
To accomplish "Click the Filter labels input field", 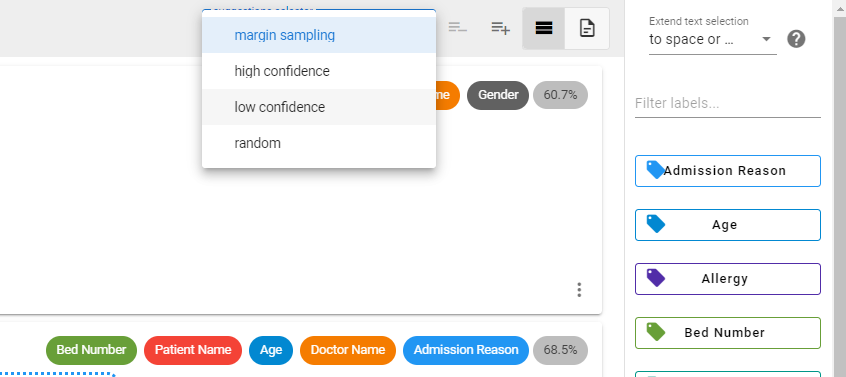I will tap(728, 104).
